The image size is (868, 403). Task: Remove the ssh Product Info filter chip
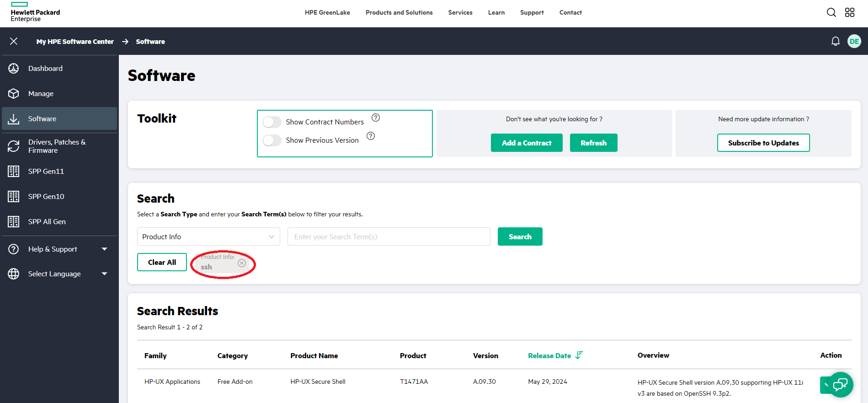242,263
